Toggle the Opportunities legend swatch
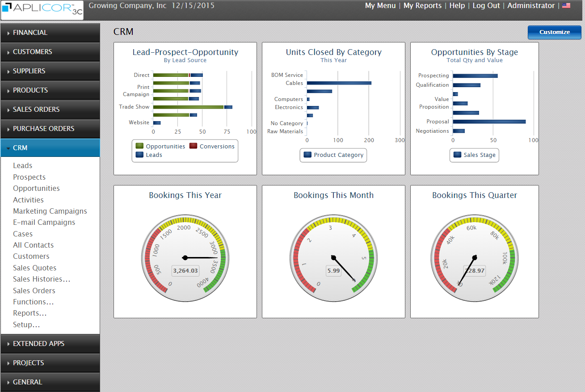The width and height of the screenshot is (585, 392). click(x=140, y=146)
